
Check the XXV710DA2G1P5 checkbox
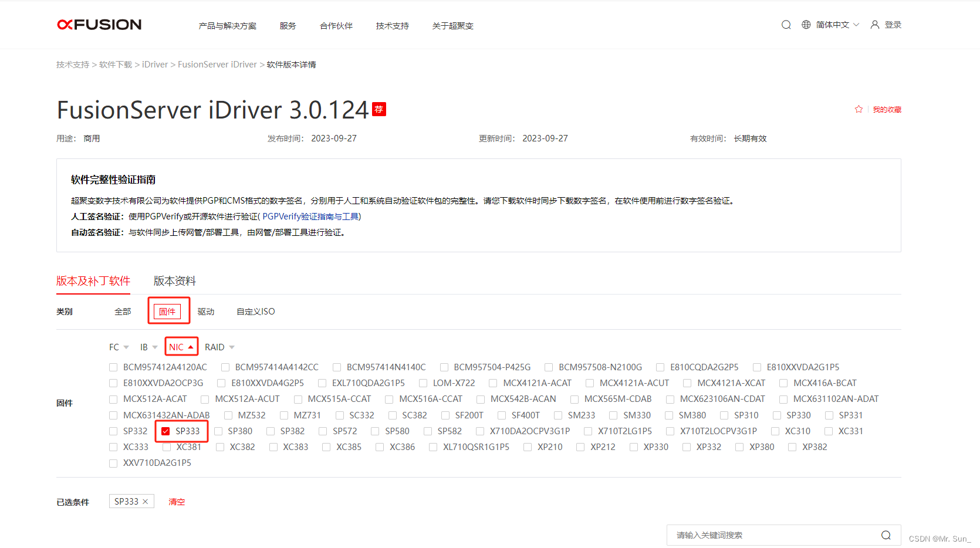113,463
